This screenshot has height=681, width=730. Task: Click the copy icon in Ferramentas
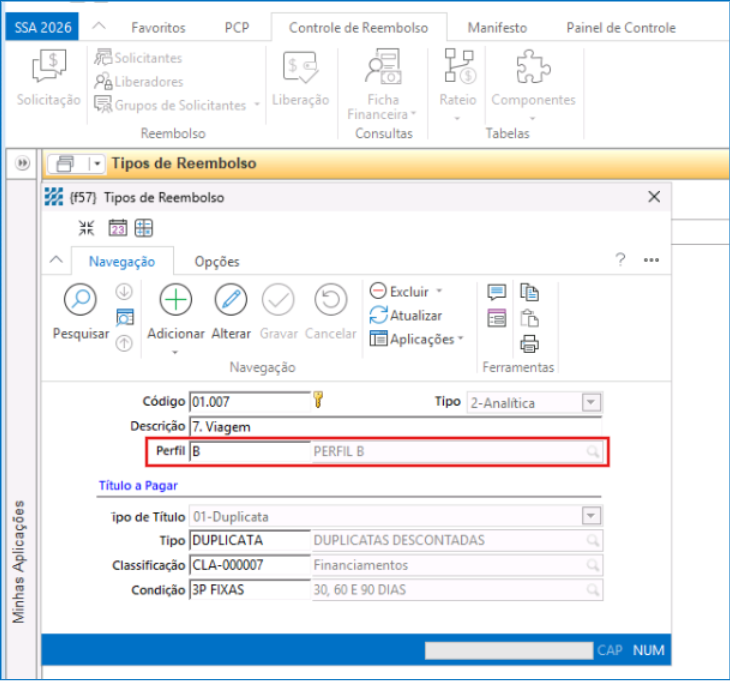(530, 292)
